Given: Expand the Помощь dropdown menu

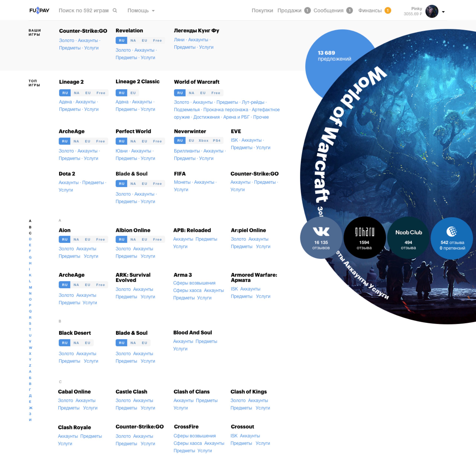Looking at the screenshot, I should click(141, 11).
